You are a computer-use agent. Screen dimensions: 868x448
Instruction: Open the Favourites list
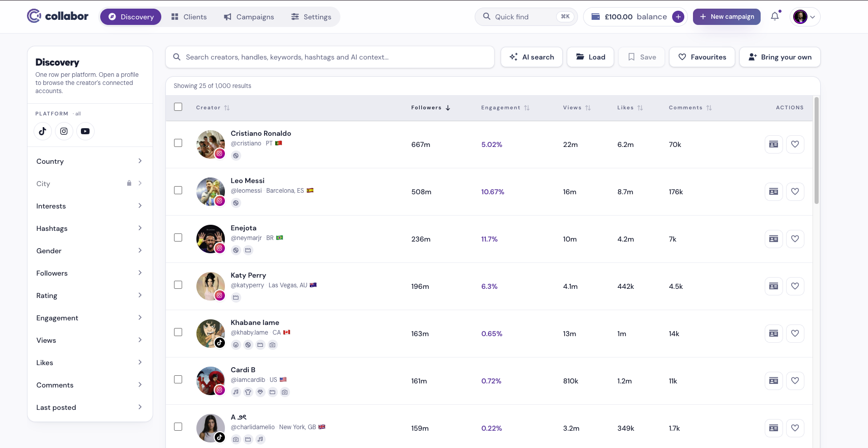702,57
